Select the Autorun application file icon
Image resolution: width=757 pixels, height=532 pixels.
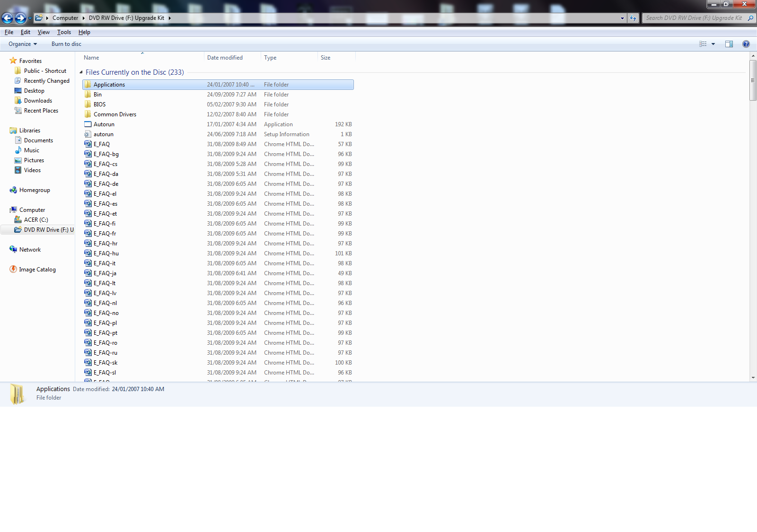pos(88,124)
